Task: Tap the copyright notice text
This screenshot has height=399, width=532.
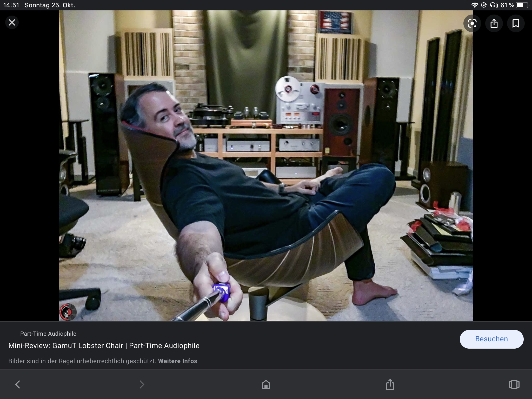Action: 82,361
